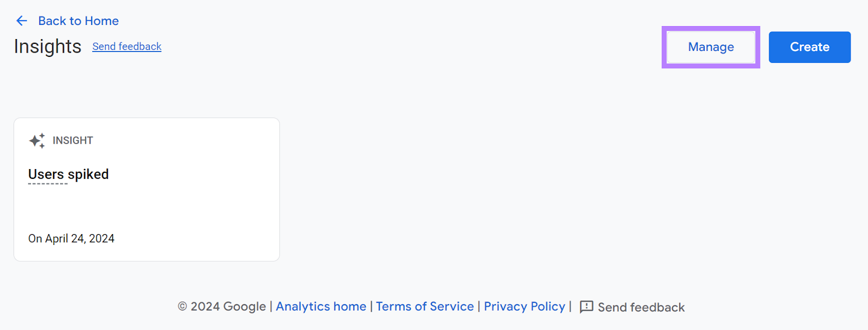Click the Manage button

710,47
